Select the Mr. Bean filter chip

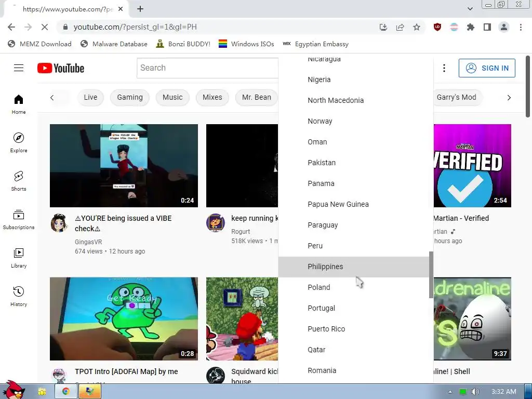coord(257,97)
